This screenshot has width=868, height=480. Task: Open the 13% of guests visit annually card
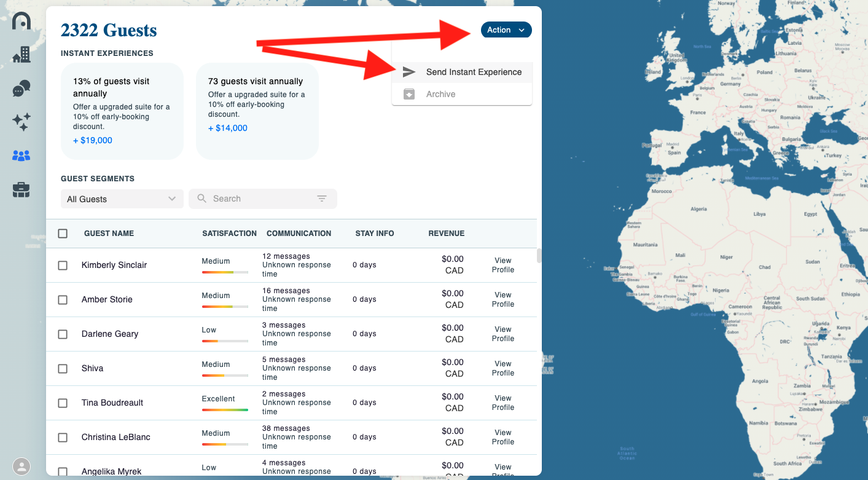pyautogui.click(x=122, y=111)
